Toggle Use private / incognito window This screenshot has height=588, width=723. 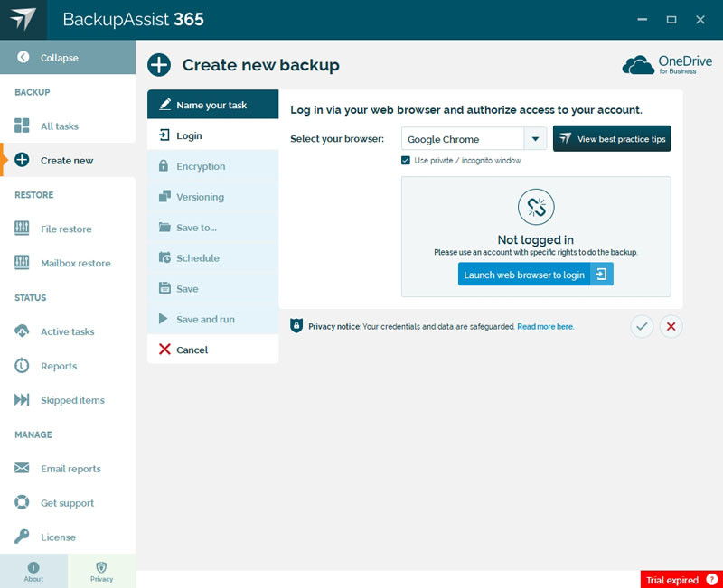click(x=405, y=161)
